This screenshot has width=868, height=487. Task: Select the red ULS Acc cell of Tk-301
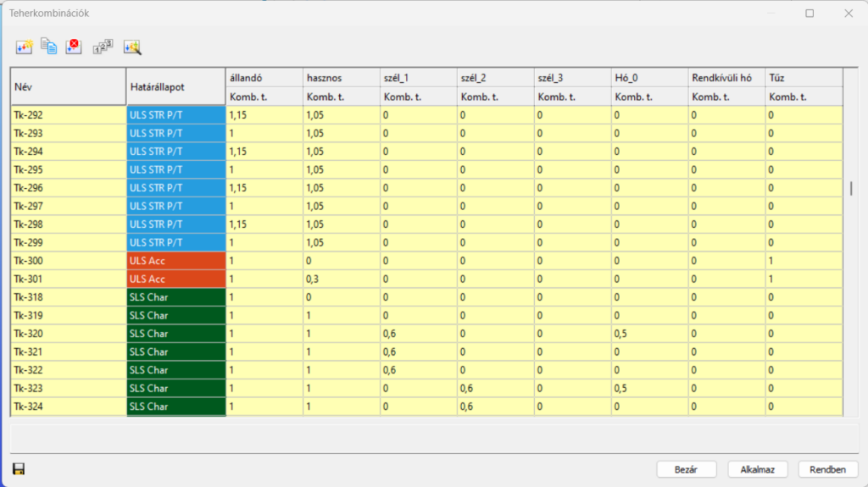pos(175,279)
